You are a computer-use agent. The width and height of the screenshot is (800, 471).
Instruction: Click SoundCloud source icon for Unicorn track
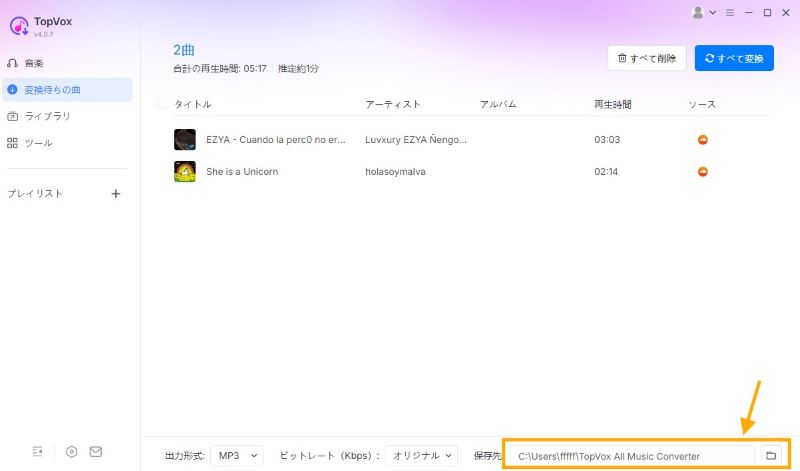[x=703, y=171]
